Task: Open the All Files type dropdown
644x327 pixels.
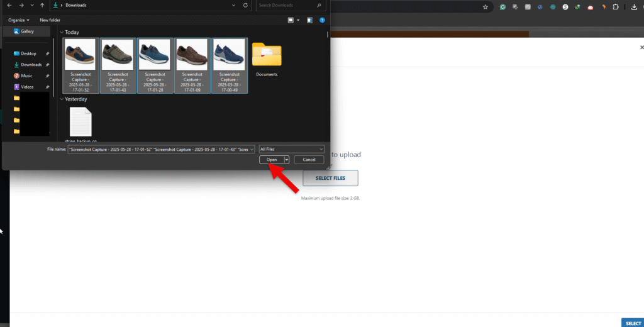Action: tap(291, 149)
